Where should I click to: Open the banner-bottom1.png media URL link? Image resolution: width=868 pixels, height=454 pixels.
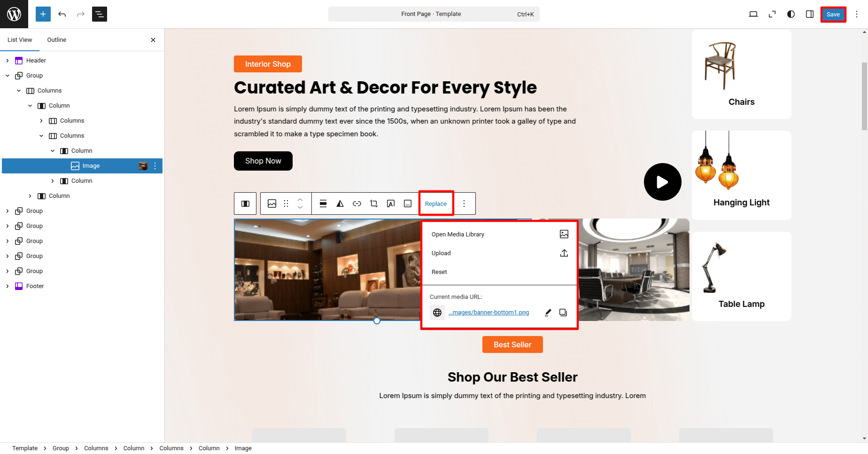point(488,313)
